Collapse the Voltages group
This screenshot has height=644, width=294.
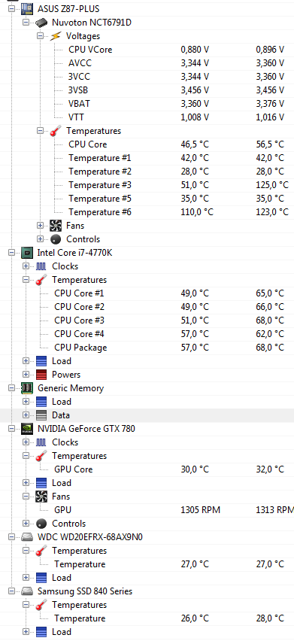pos(40,35)
